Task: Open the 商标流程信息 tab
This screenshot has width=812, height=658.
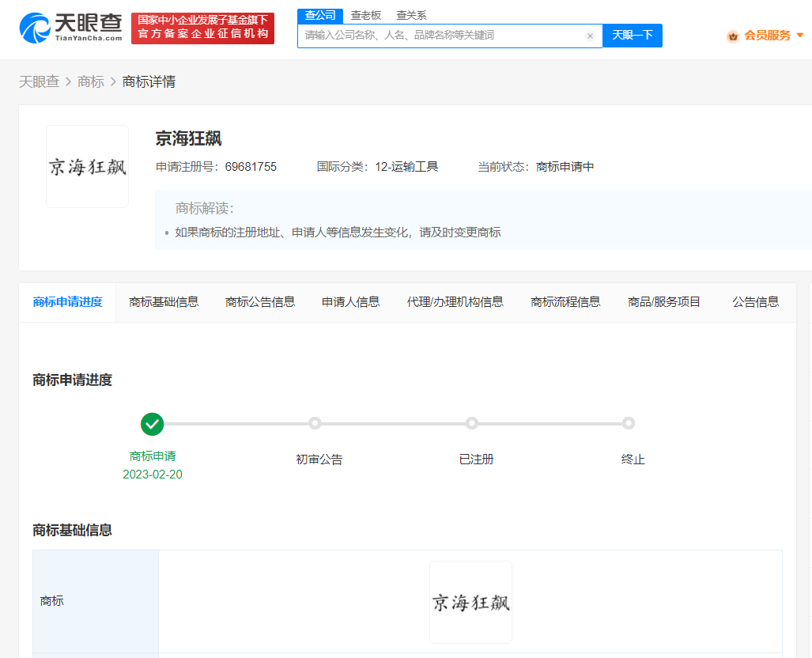Action: pyautogui.click(x=565, y=302)
